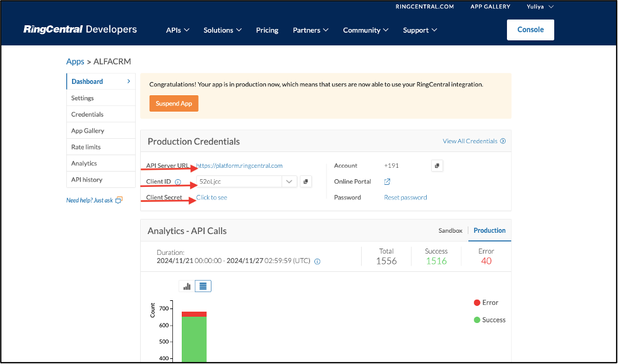Click the account number +191

click(x=391, y=166)
